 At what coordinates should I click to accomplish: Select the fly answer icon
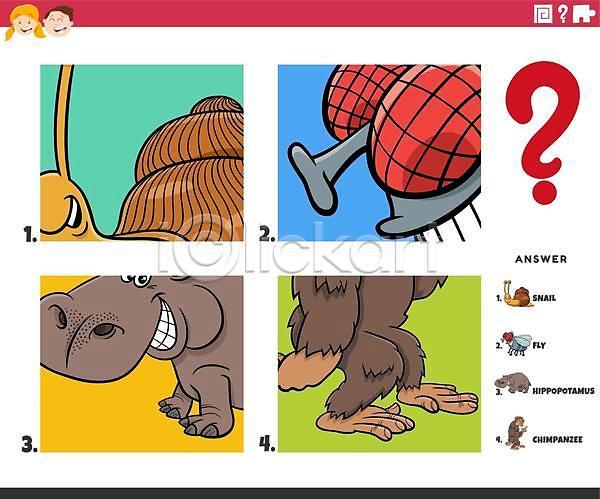517,343
